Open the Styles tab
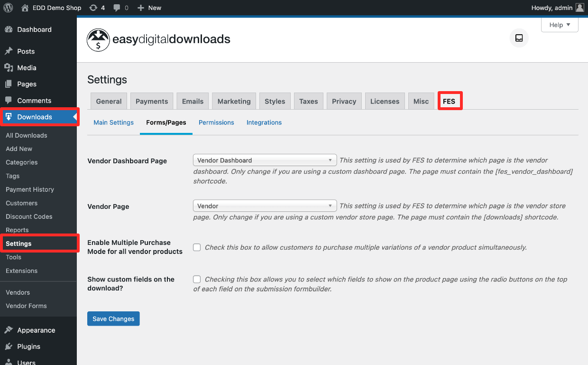588x365 pixels. pyautogui.click(x=275, y=101)
